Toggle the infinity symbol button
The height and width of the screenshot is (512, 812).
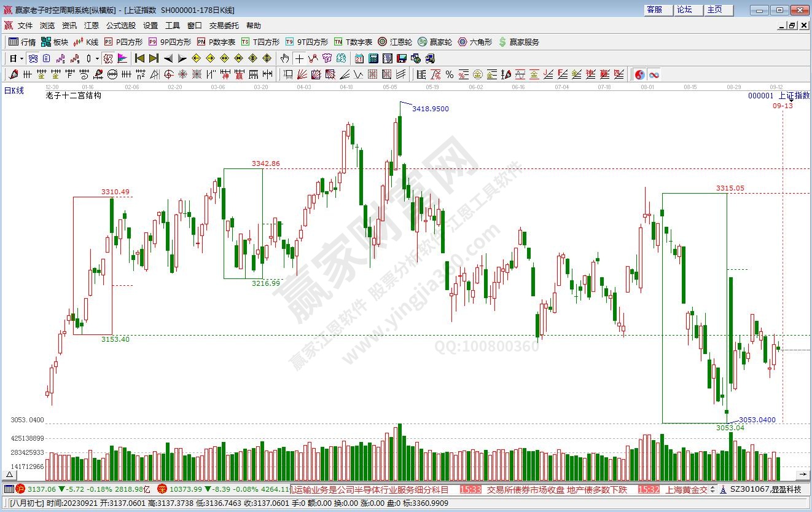point(654,74)
